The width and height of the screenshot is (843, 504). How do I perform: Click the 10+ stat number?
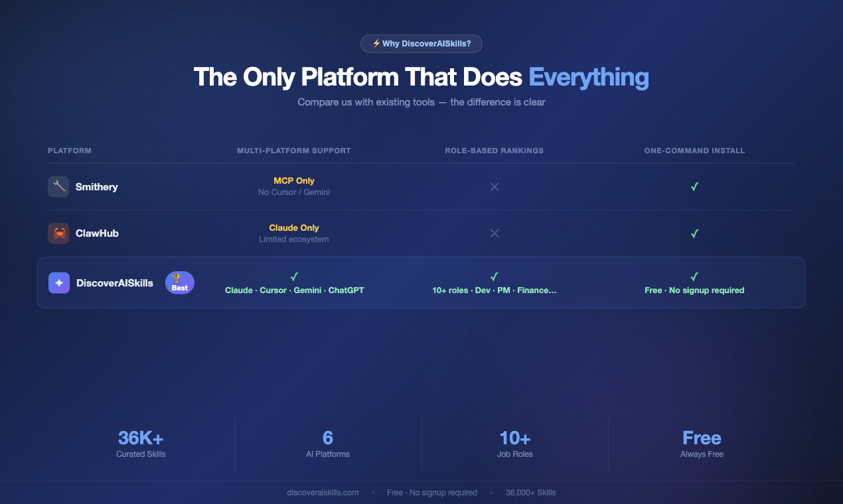[x=515, y=438]
